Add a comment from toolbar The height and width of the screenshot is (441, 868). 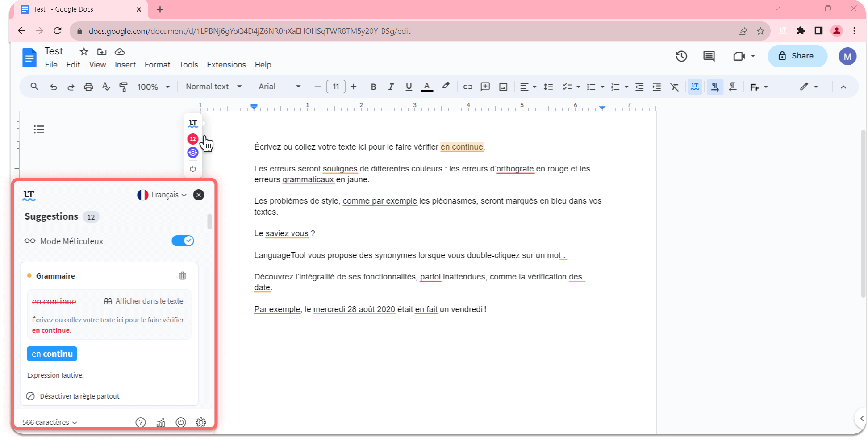pyautogui.click(x=485, y=87)
